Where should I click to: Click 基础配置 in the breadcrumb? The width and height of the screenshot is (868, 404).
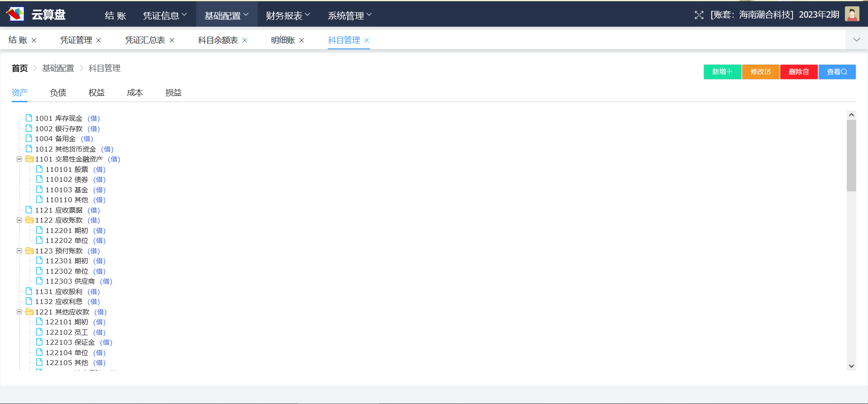58,68
